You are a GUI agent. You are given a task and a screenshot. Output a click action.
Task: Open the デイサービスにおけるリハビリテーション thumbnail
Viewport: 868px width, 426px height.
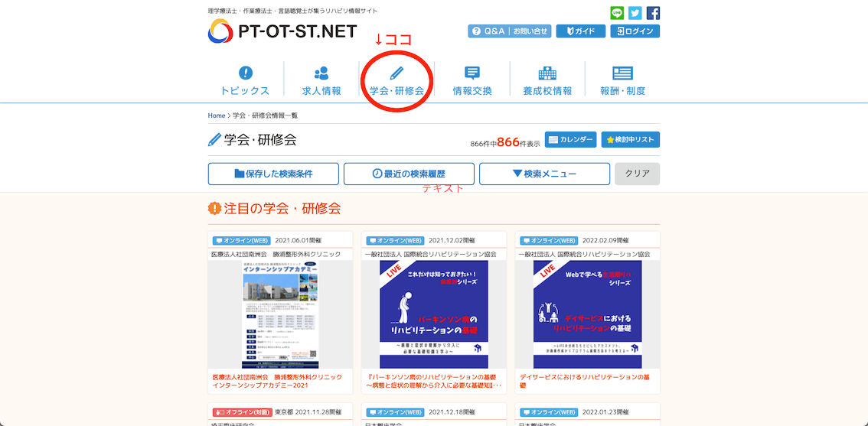[587, 314]
